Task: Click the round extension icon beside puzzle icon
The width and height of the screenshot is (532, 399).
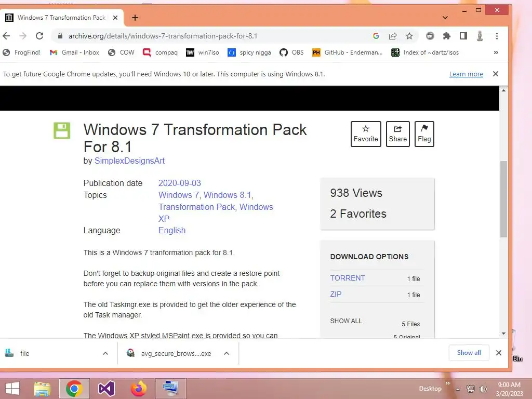Action: (430, 36)
